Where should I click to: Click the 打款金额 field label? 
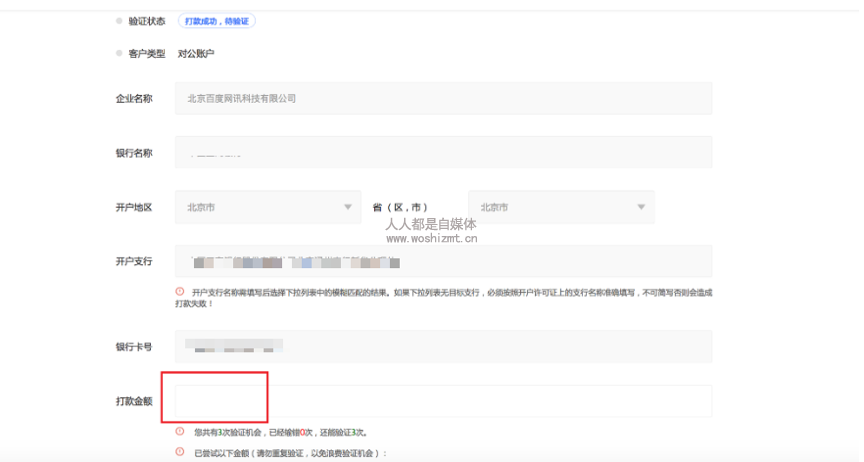[x=134, y=401]
